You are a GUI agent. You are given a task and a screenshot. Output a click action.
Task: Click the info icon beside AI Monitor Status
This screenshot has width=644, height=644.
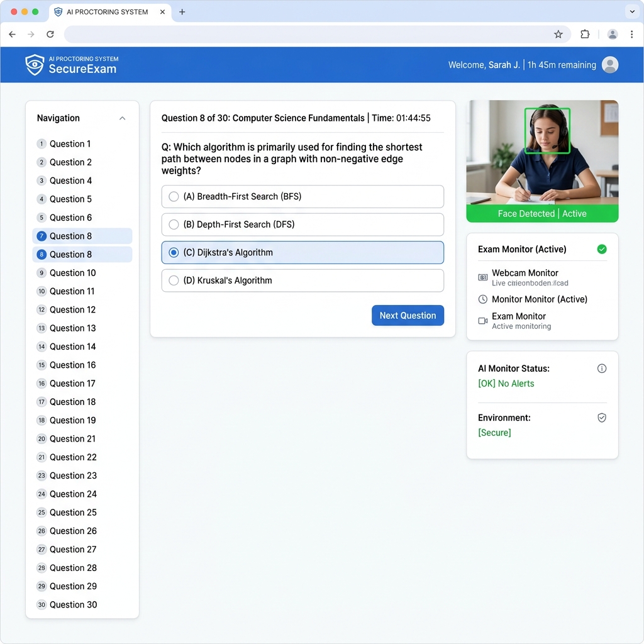click(x=602, y=369)
